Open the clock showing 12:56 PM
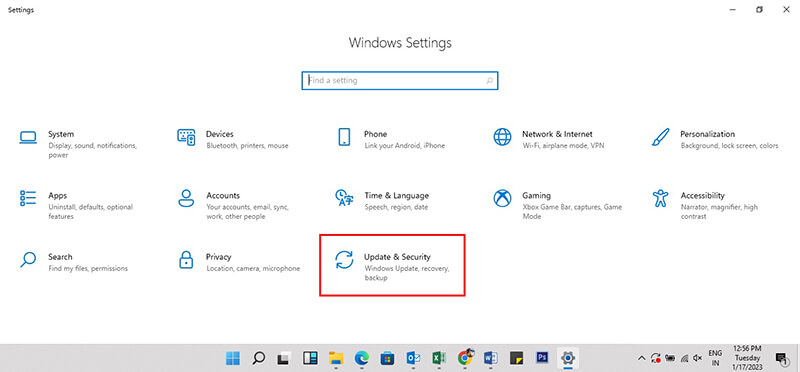The height and width of the screenshot is (372, 800). [x=747, y=358]
